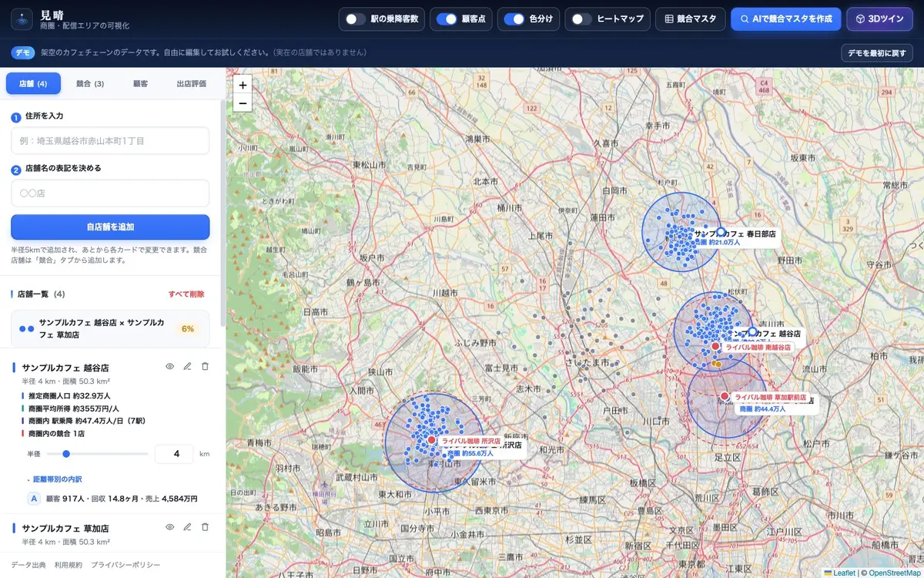Viewport: 924px width, 578px height.
Task: Enable the ヒートマップ switch
Action: pos(581,19)
